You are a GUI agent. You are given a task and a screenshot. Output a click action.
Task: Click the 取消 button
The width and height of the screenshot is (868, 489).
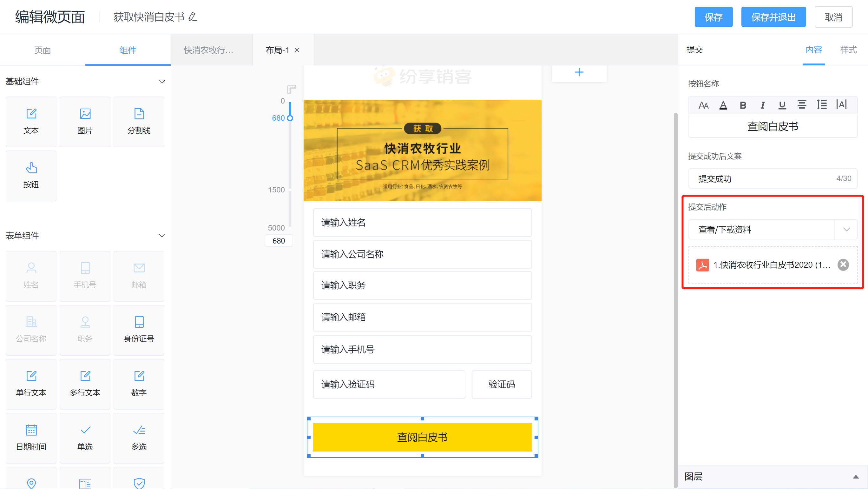pos(833,17)
